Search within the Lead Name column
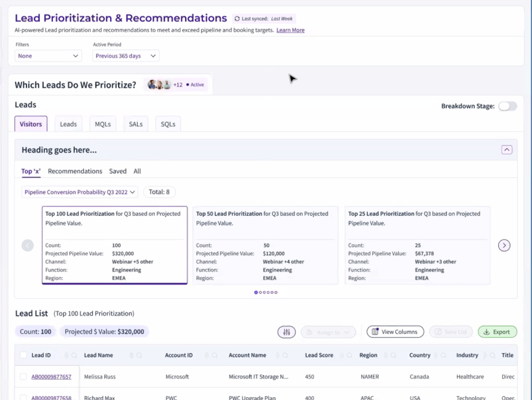The image size is (532, 400). 139,355
